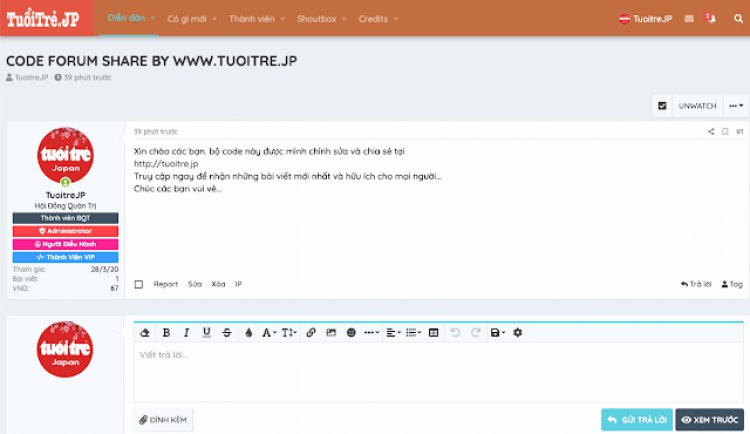Open the text color drop icon
Screen dimensions: 750x434
(x=249, y=333)
